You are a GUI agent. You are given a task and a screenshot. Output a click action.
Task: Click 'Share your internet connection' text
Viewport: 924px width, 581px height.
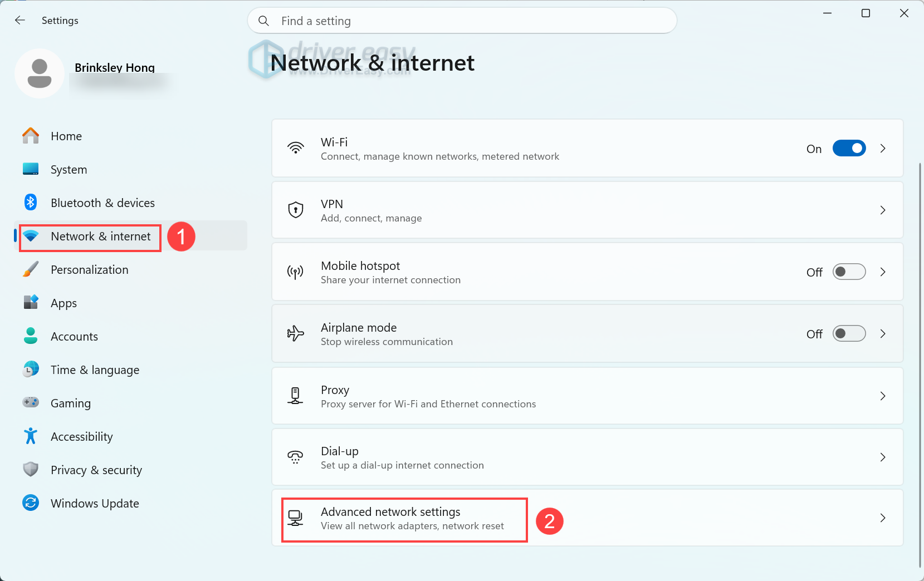coord(391,280)
